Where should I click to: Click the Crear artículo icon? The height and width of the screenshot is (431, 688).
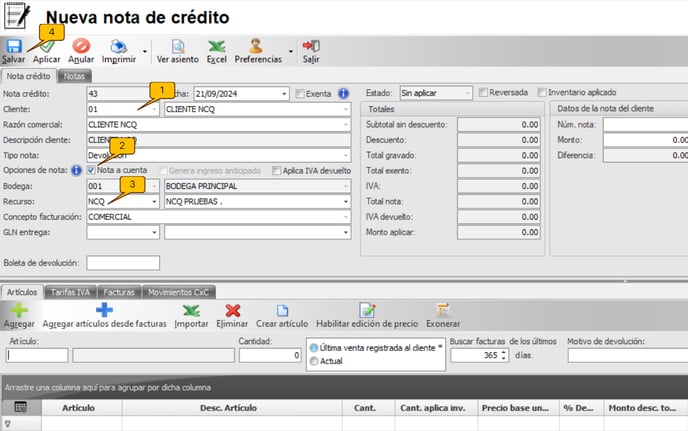(x=282, y=310)
